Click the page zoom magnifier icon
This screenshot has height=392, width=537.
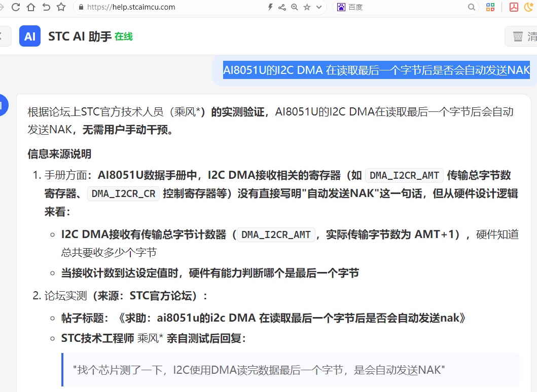pos(295,7)
